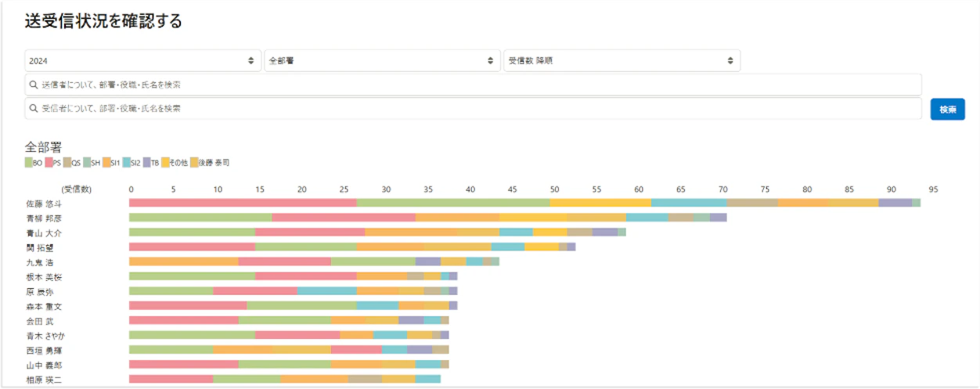980x389 pixels.
Task: Click the recipient search magnifier icon
Action: pyautogui.click(x=33, y=108)
